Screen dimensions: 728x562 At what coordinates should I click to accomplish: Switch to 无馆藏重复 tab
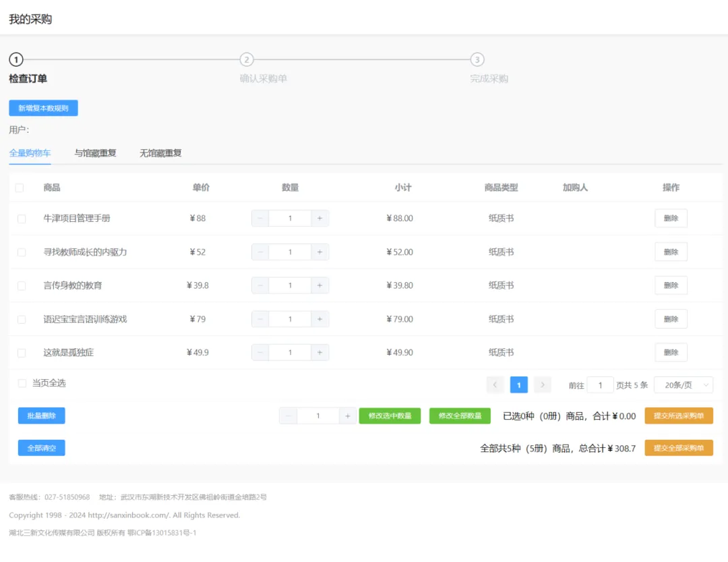point(160,153)
